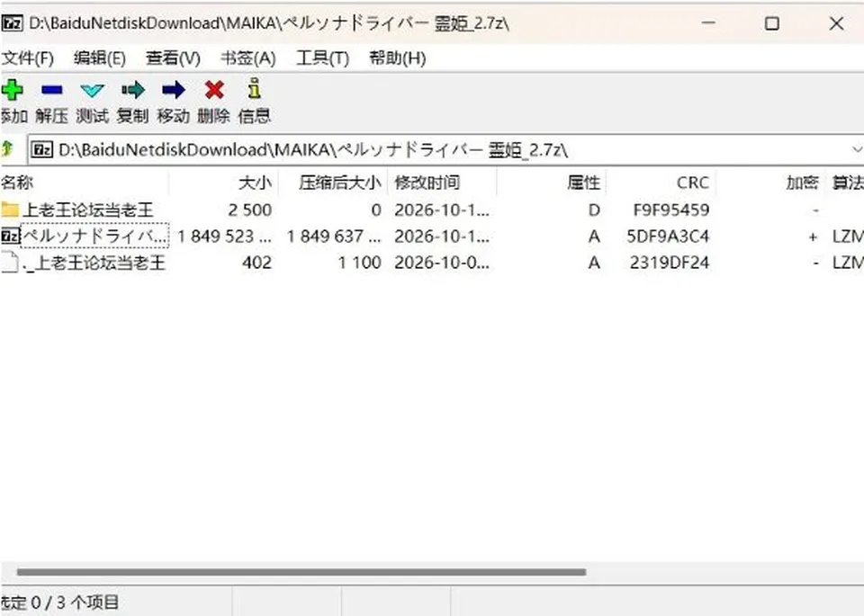Open the 查看(V) menu
Image resolution: width=864 pixels, height=616 pixels.
click(x=173, y=58)
